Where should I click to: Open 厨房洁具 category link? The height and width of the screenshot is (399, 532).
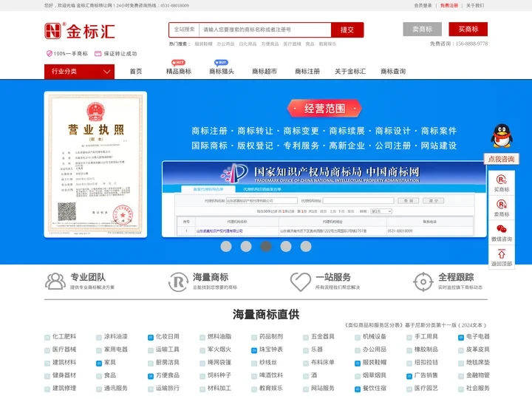(168, 362)
